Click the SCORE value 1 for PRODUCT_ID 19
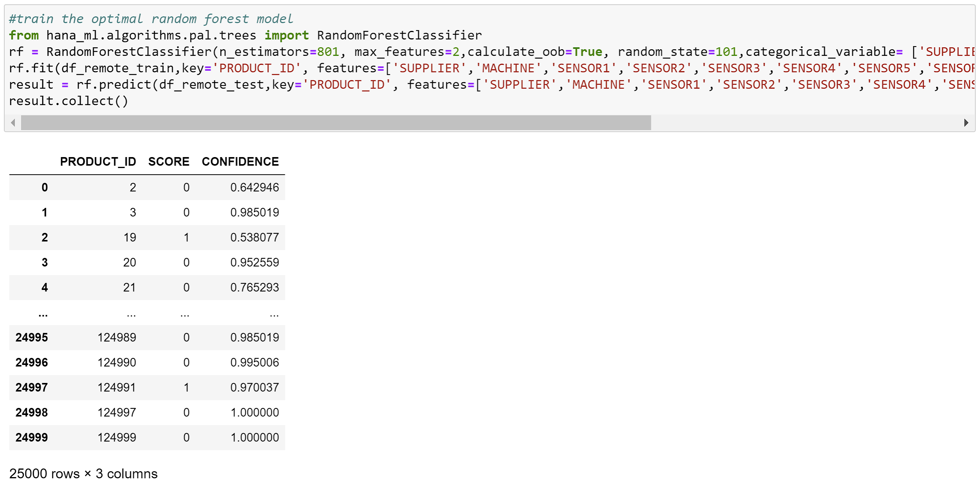Viewport: 980px width, 490px height. (186, 237)
